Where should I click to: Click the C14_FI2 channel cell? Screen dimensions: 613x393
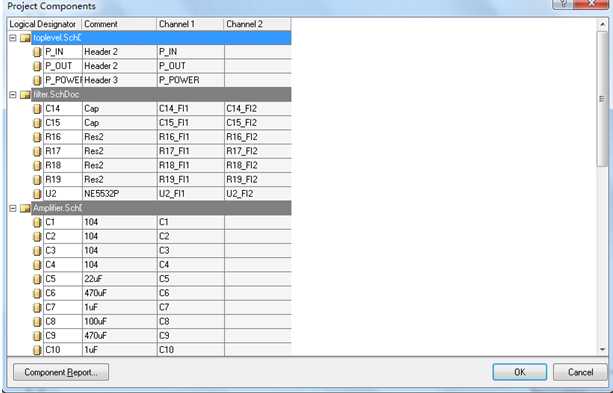pyautogui.click(x=258, y=109)
